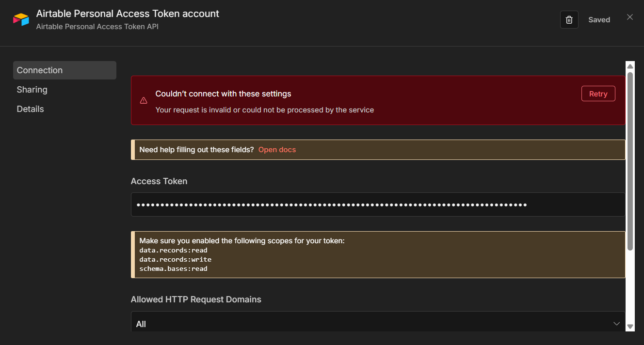Click the credential name title to rename
The image size is (644, 345).
tap(128, 14)
